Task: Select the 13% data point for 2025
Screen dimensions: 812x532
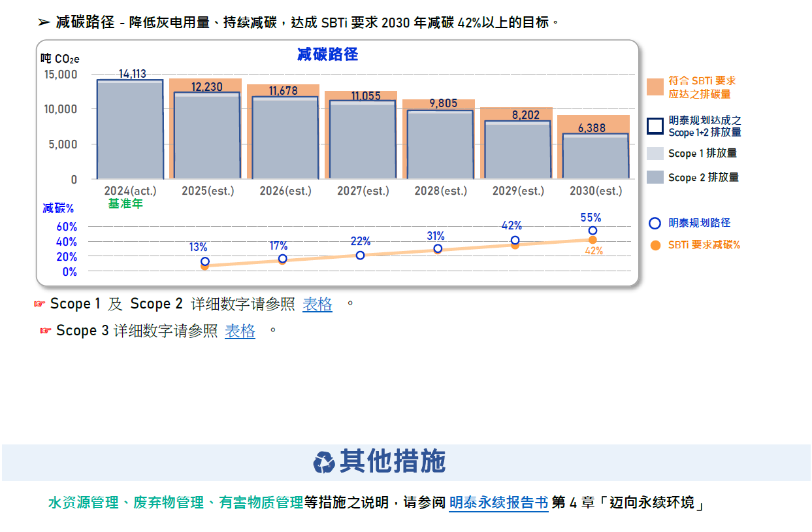Action: point(205,261)
